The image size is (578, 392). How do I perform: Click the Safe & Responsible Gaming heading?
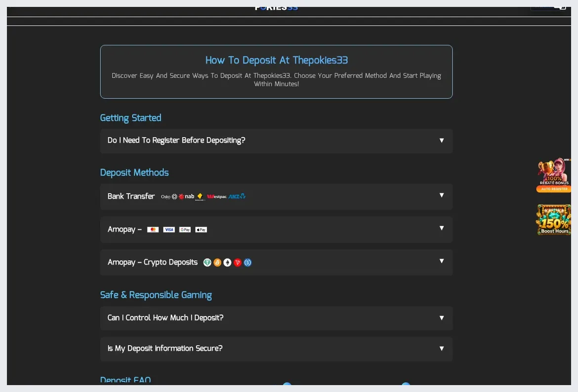tap(156, 295)
